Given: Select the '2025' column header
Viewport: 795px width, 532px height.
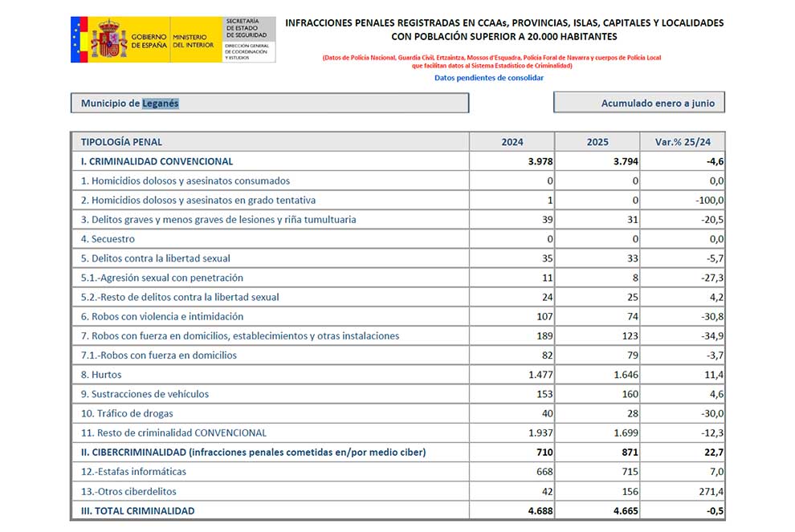Looking at the screenshot, I should [x=597, y=142].
